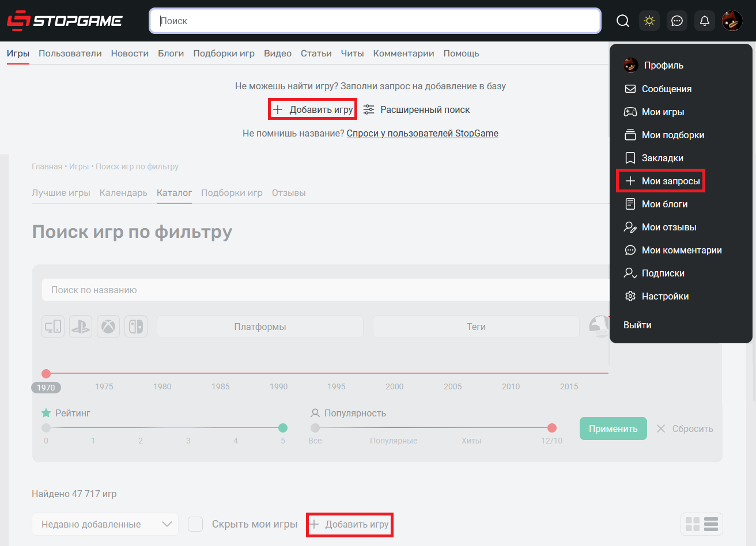756x546 pixels.
Task: Expand the "Теги" dropdown
Action: pyautogui.click(x=476, y=327)
